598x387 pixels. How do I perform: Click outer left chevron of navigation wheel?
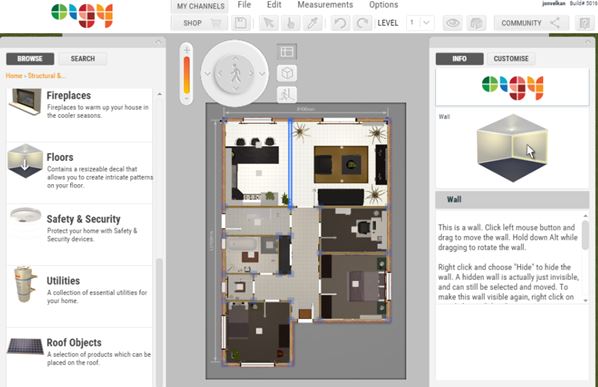pyautogui.click(x=207, y=74)
